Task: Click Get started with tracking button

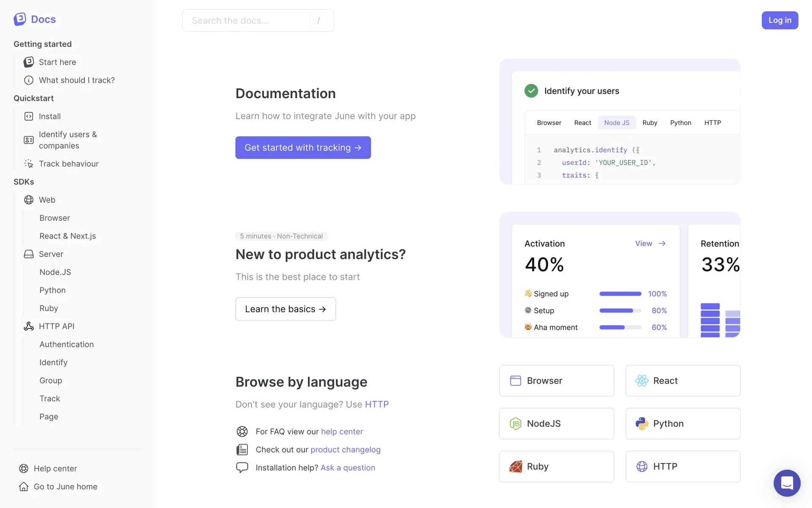Action: click(303, 148)
